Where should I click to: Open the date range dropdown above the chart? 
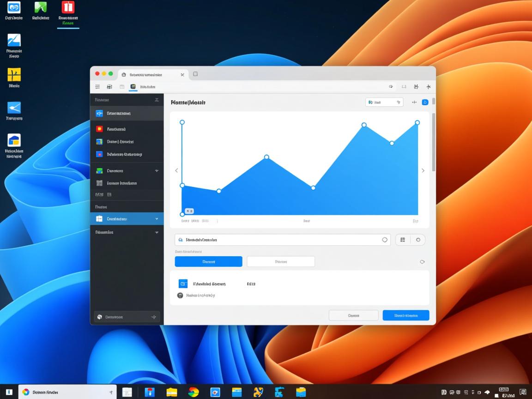(384, 102)
